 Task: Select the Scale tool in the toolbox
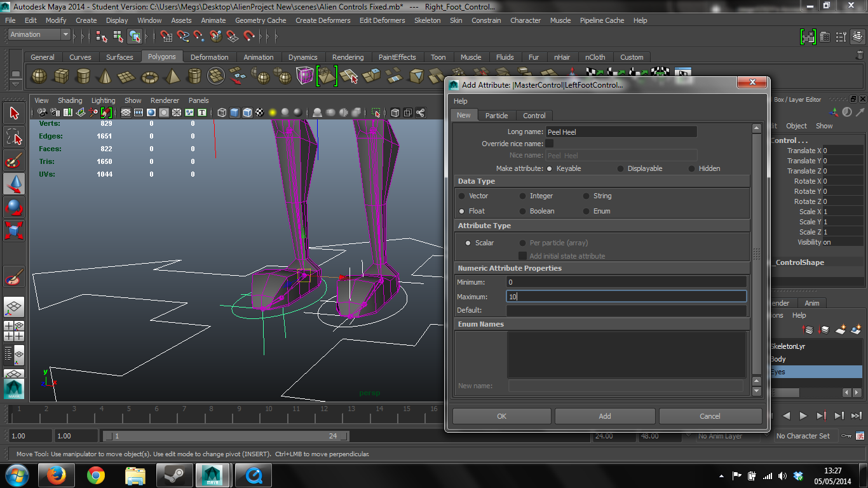pos(14,230)
